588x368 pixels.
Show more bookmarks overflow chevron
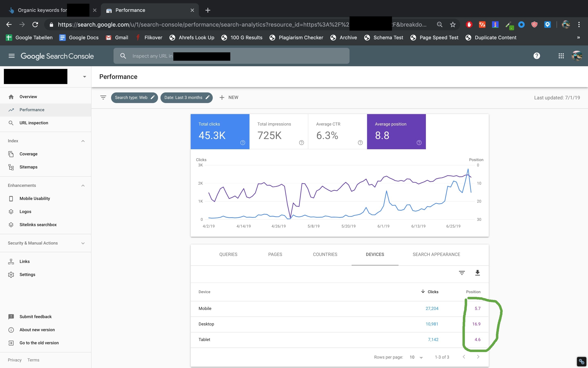579,38
